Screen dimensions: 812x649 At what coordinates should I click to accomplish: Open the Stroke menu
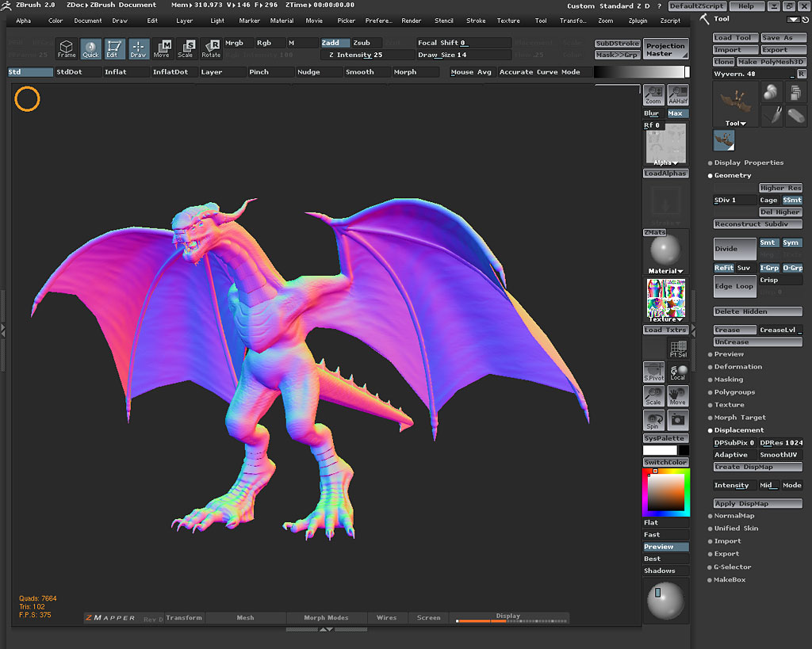tap(476, 21)
